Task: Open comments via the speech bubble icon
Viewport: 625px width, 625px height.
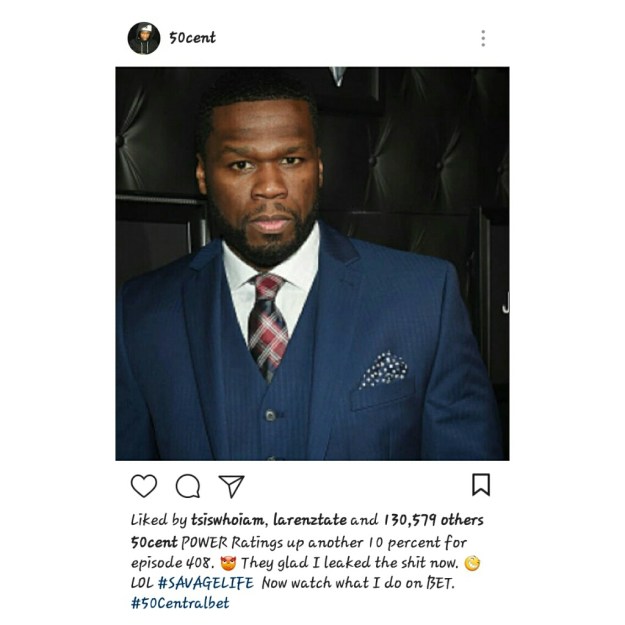Action: 188,486
